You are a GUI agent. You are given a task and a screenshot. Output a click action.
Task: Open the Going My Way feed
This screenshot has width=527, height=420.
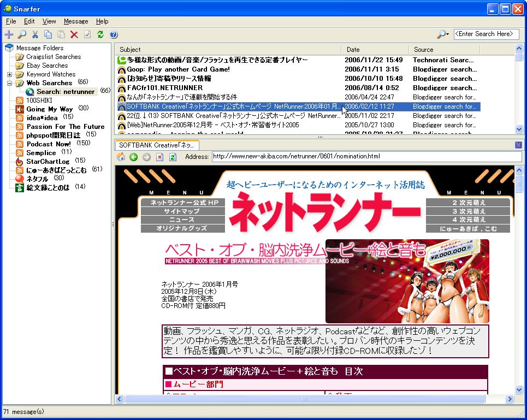(x=49, y=109)
